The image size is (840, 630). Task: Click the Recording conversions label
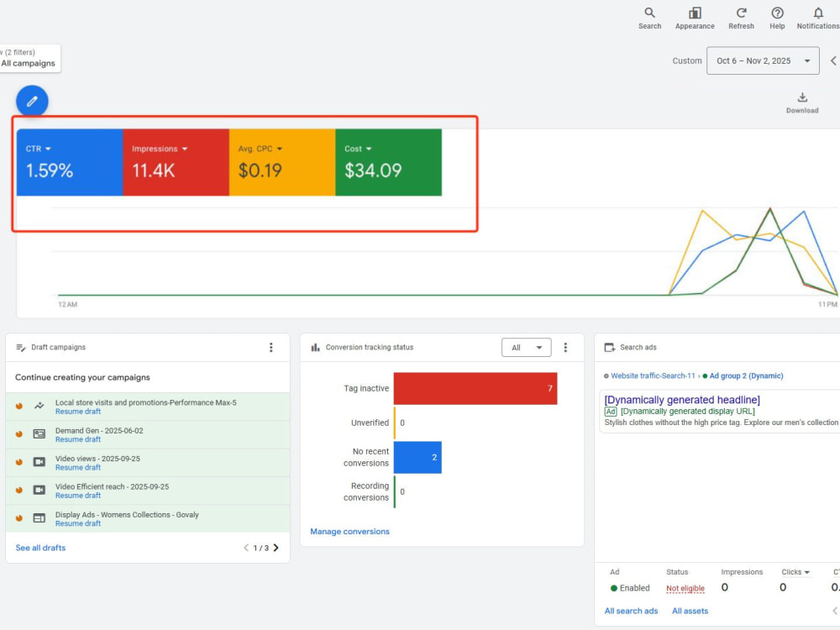366,491
